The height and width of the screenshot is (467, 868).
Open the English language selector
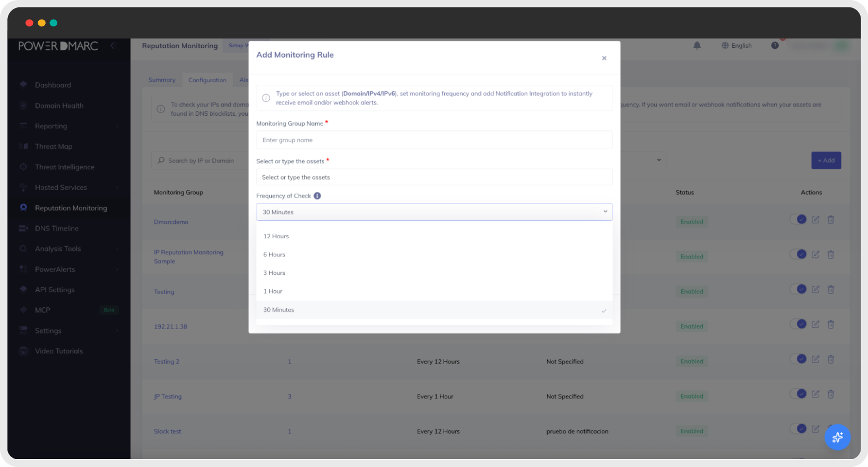tap(736, 46)
